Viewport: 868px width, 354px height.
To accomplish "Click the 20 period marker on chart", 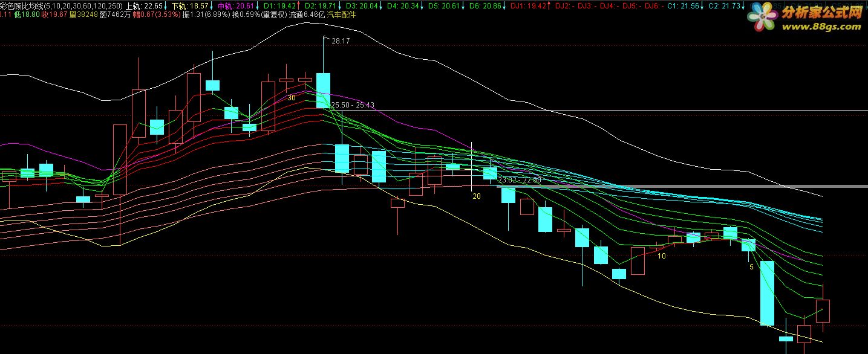I will [x=477, y=196].
